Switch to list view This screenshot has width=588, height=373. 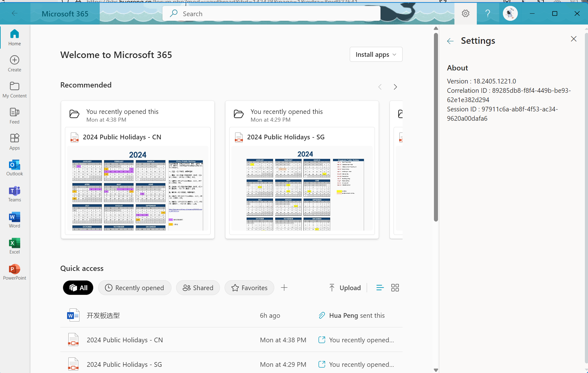(x=380, y=288)
